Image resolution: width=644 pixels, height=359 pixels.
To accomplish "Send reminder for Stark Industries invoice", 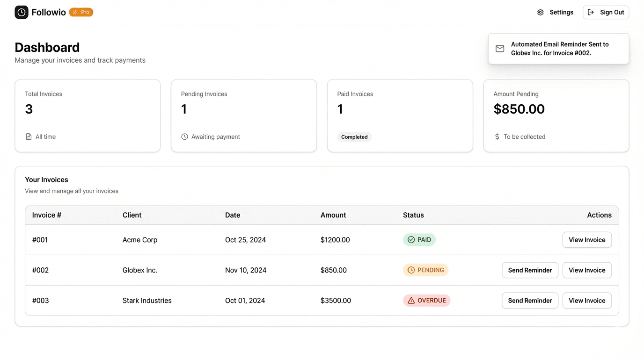I will point(530,301).
